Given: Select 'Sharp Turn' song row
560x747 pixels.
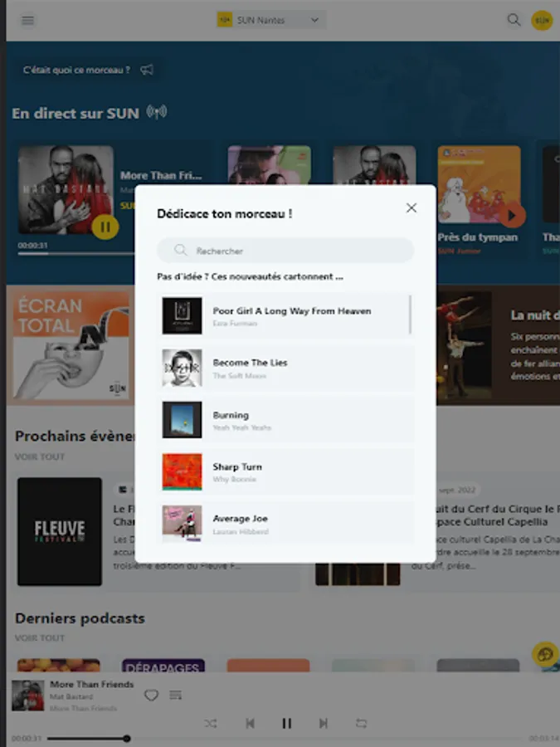Looking at the screenshot, I should coord(285,471).
